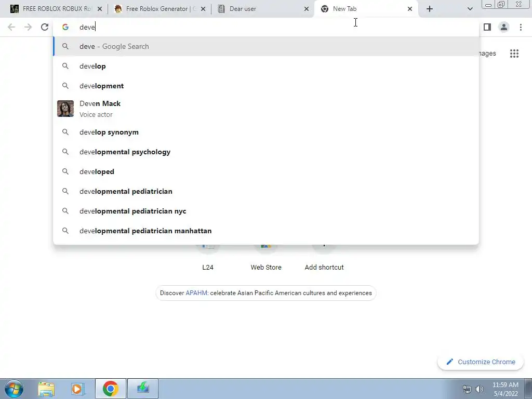Click the volume speaker tray icon
This screenshot has width=532, height=399.
pyautogui.click(x=479, y=389)
